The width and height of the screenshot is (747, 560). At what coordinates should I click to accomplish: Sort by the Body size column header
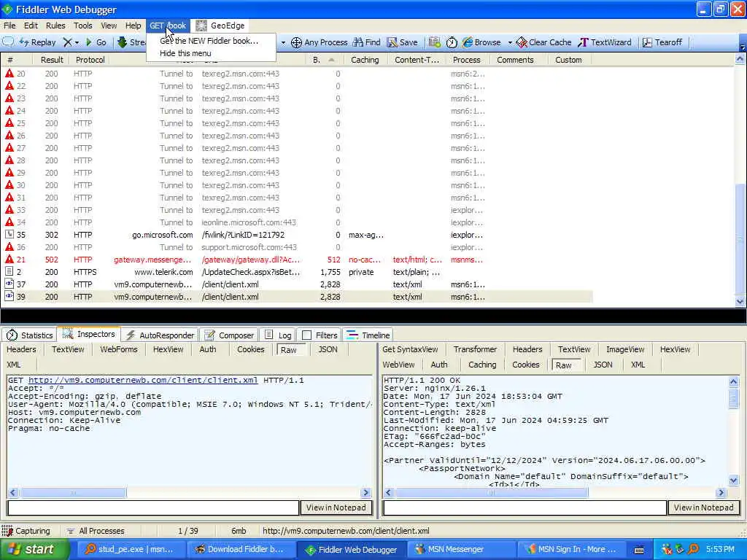coord(322,60)
